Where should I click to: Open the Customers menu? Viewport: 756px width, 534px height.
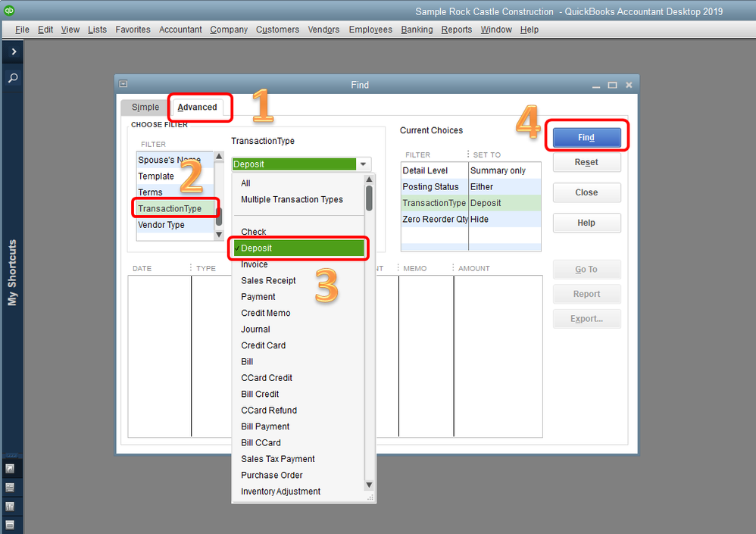(x=278, y=30)
